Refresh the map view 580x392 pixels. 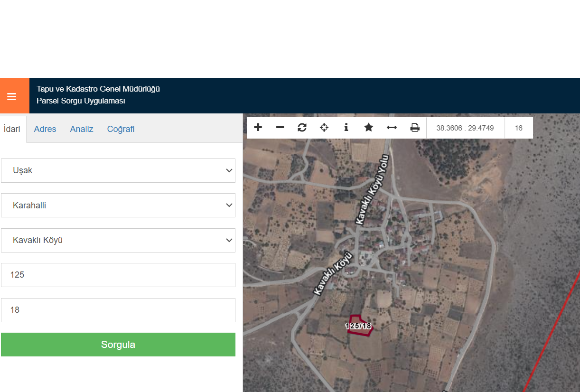click(302, 128)
